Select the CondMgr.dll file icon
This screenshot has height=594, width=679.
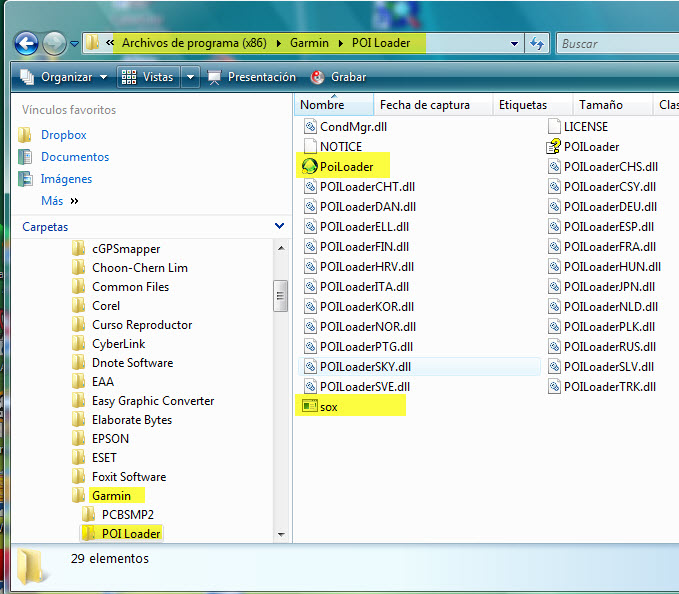tap(310, 127)
